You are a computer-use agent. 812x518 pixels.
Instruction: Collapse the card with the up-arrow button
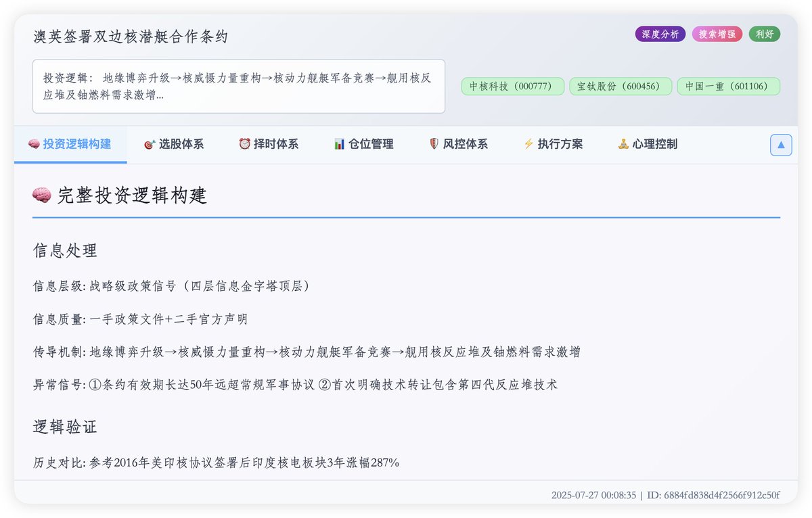pos(781,145)
